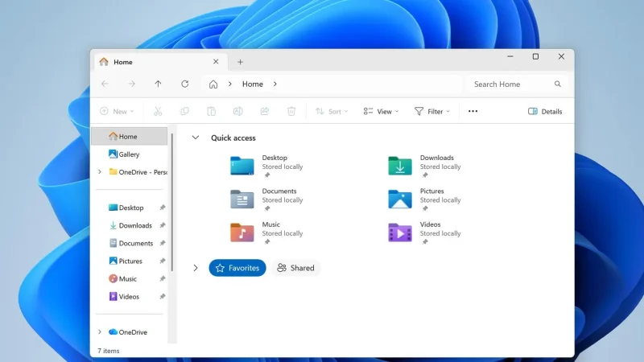This screenshot has width=644, height=362.
Task: Click the home icon in address bar
Action: 213,84
